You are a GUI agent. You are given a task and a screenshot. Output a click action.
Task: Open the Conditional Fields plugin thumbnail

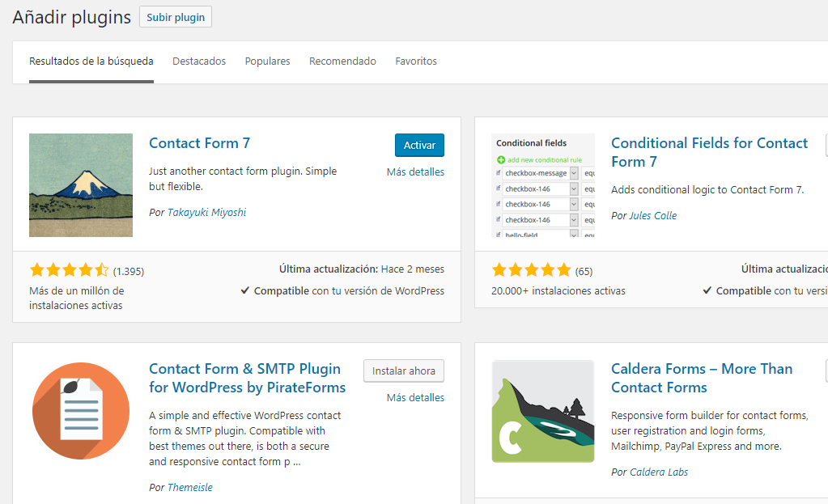(x=543, y=185)
